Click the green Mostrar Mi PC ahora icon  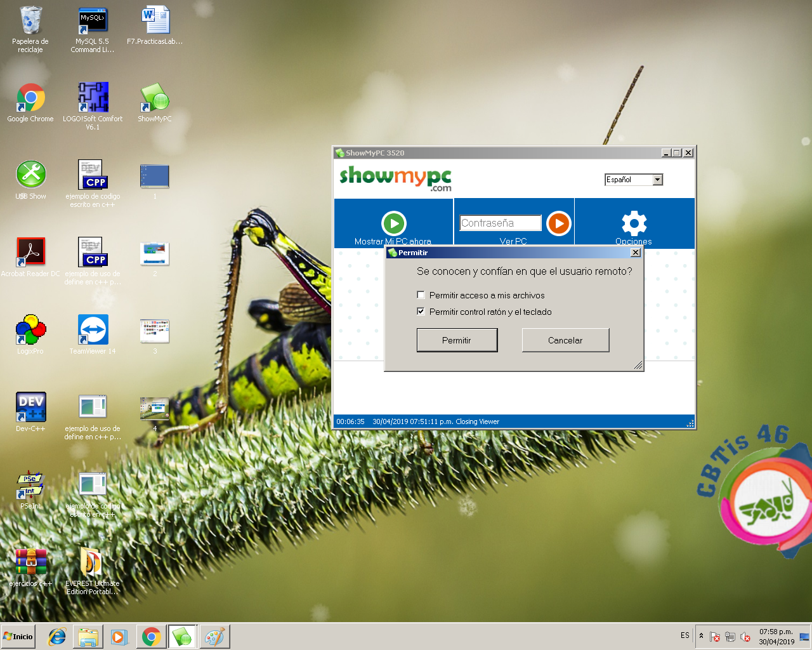[x=393, y=223]
